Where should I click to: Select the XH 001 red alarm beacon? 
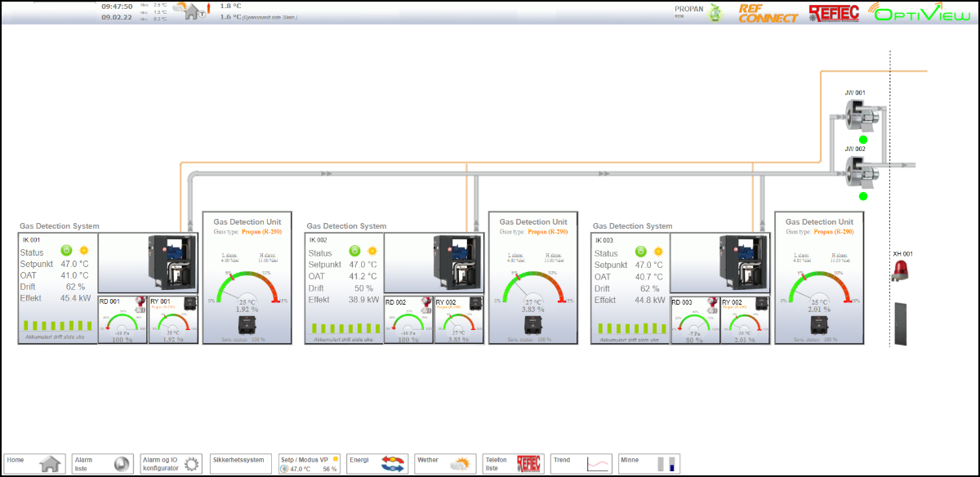click(900, 271)
